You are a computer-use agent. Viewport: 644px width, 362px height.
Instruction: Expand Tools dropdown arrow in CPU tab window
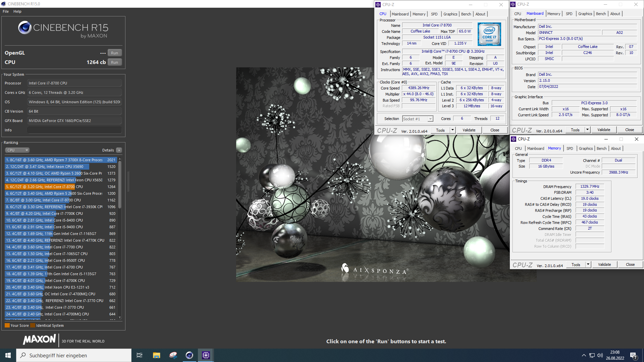tap(452, 130)
